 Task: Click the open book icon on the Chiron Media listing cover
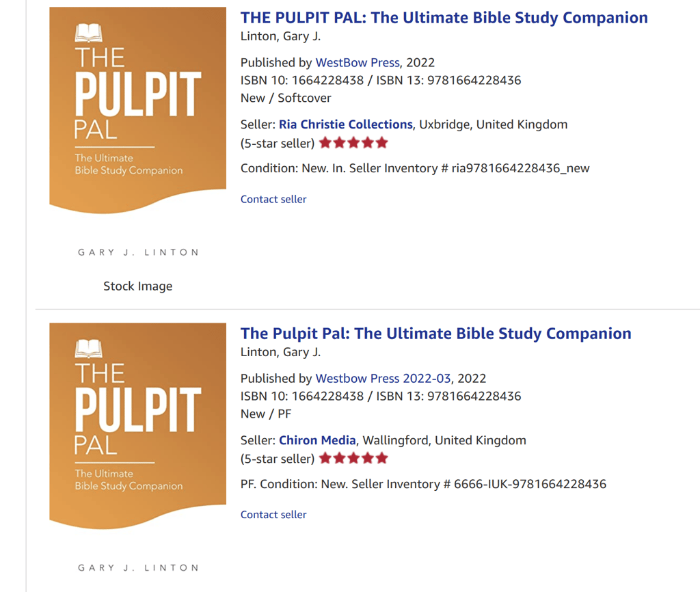pos(88,348)
